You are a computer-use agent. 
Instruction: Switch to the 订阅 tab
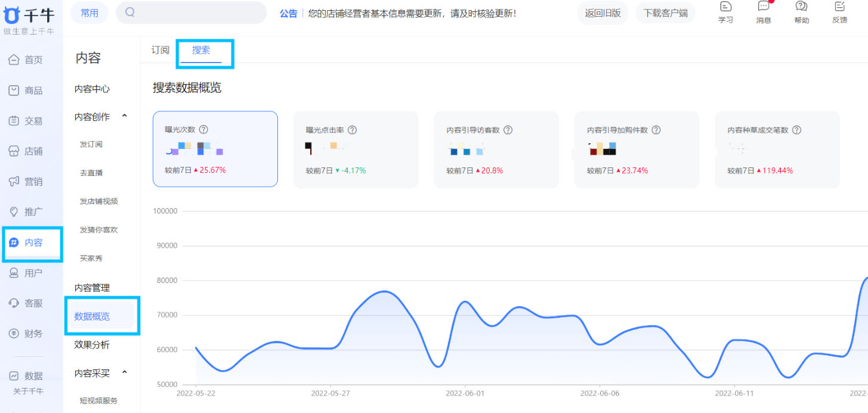(x=160, y=51)
